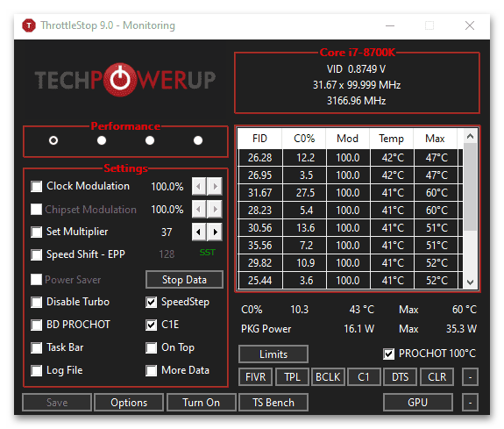Click the Clock Modulation increase arrow
Image resolution: width=504 pixels, height=429 pixels.
tap(215, 186)
